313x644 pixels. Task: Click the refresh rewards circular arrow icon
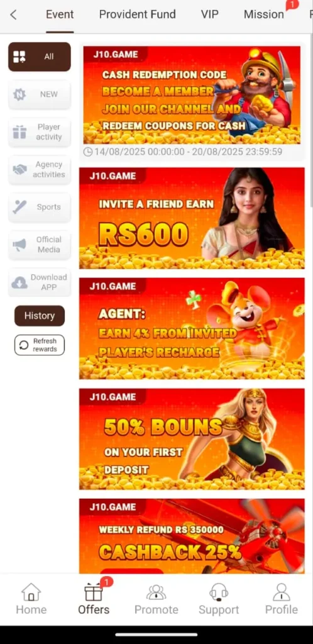25,345
